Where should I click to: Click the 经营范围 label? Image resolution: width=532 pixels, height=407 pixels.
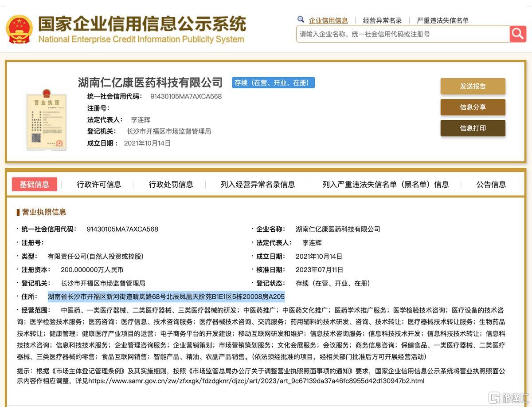pyautogui.click(x=37, y=310)
